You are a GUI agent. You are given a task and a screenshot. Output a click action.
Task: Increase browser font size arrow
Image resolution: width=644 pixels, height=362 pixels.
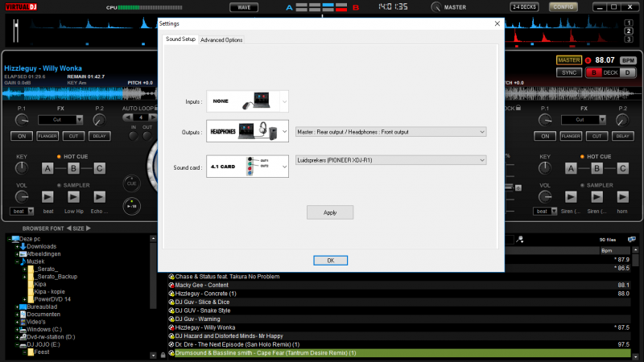pos(89,228)
